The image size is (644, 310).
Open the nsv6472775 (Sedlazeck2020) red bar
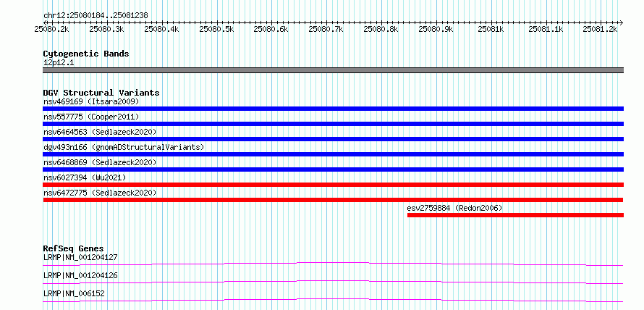[x=333, y=200]
